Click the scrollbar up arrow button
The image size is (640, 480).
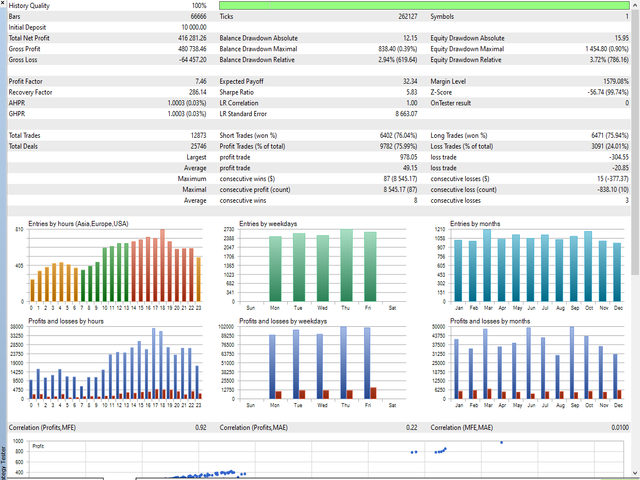coord(635,5)
